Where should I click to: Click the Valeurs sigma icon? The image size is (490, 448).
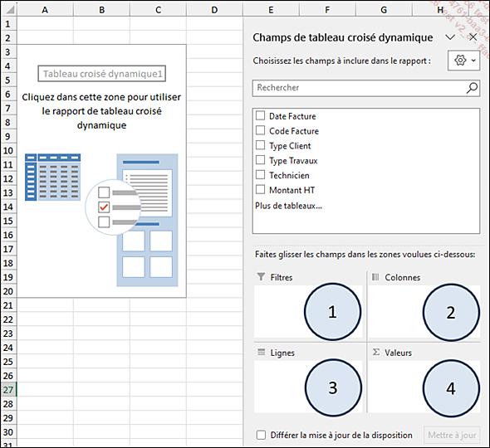376,352
